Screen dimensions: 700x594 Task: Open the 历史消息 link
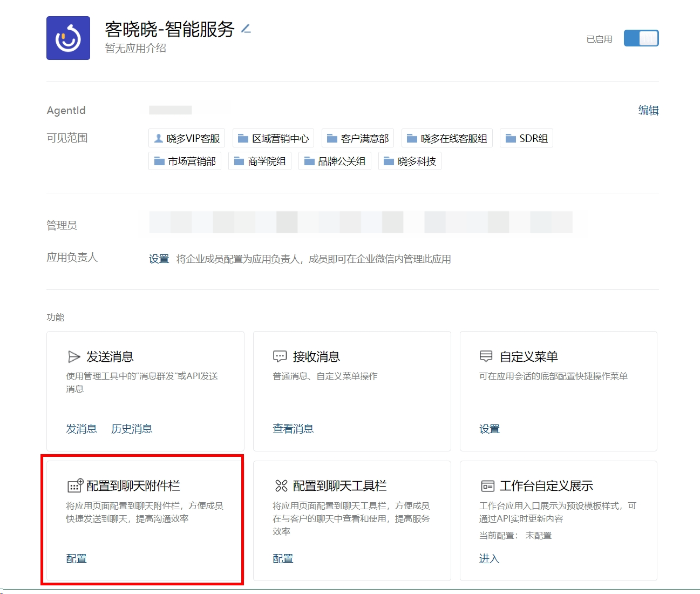(132, 429)
